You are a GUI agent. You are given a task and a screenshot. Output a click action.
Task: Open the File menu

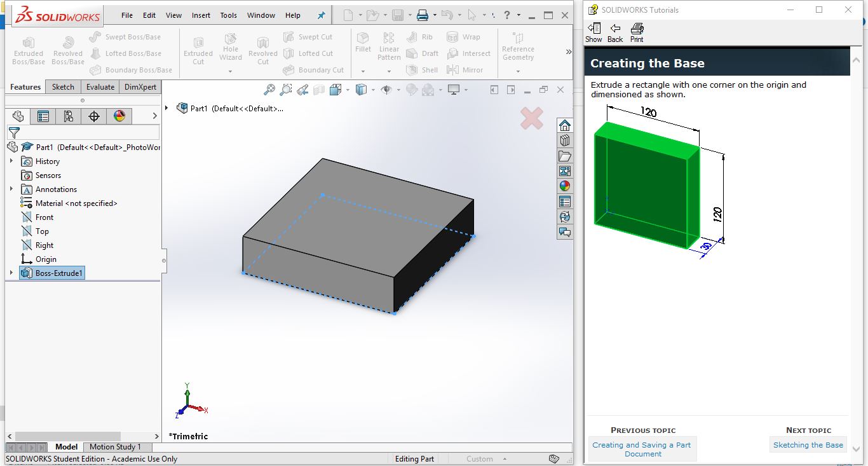[127, 15]
